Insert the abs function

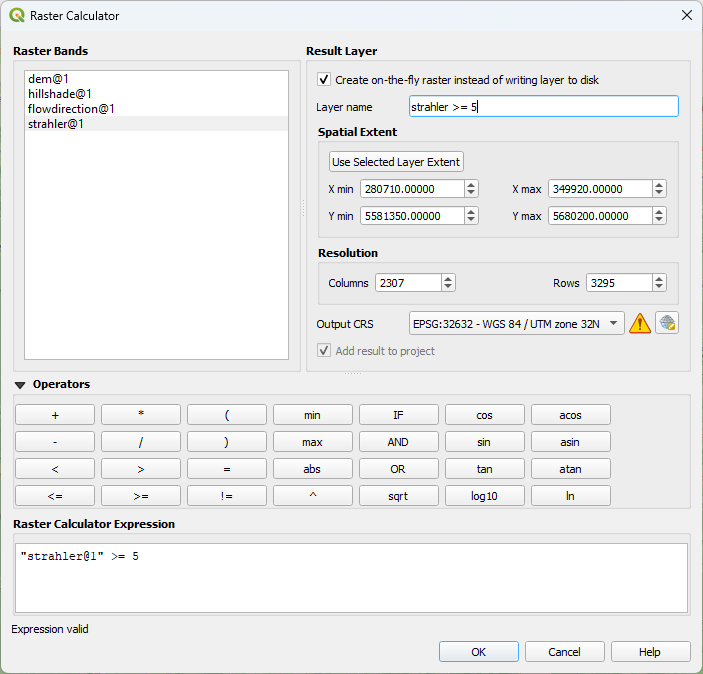[x=312, y=469]
